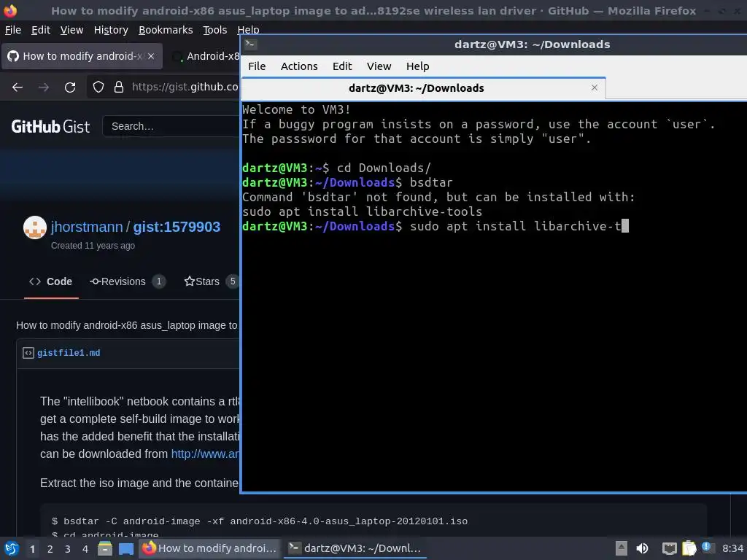Viewport: 747px width, 560px height.
Task: Open the gist:1579903 link
Action: tap(177, 227)
